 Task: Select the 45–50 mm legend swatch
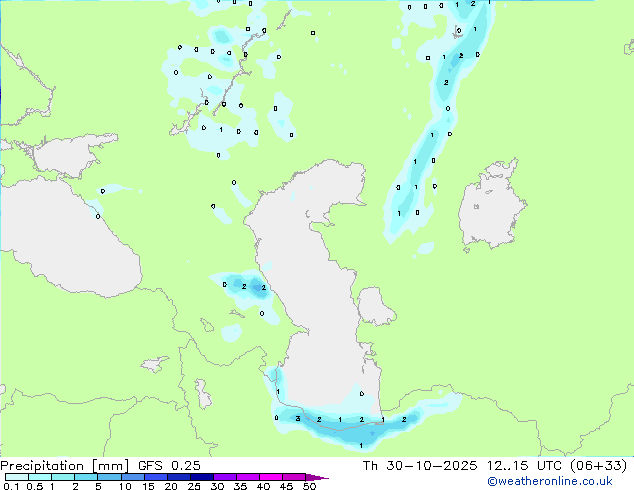pos(294,477)
